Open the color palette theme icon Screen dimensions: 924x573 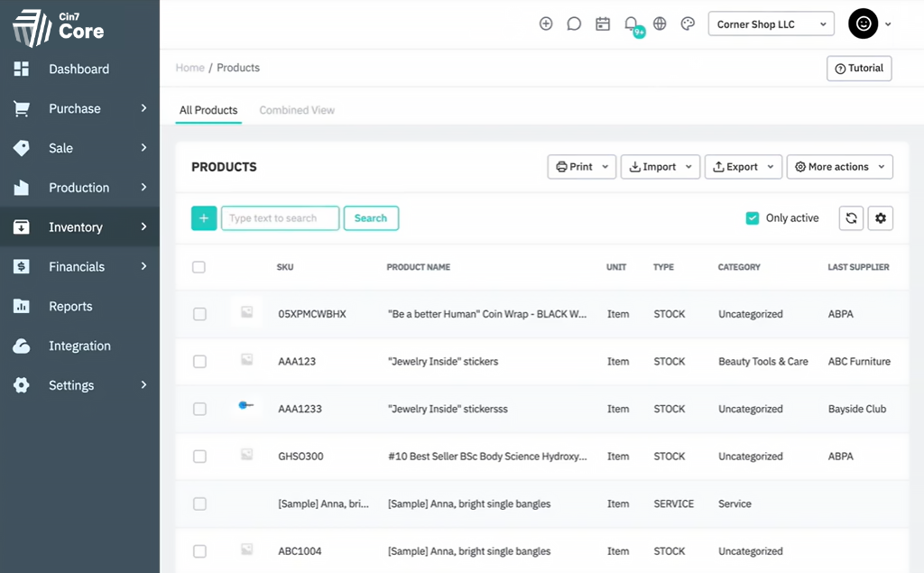pos(688,23)
